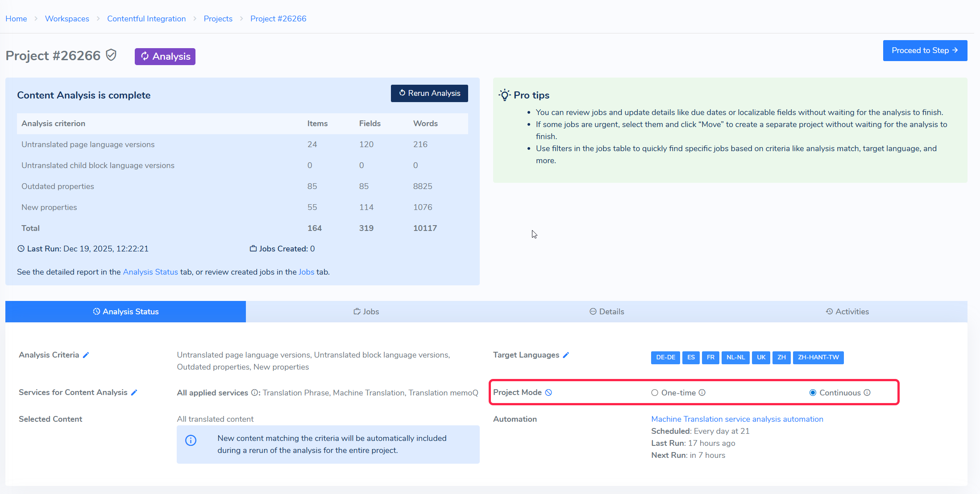Screen dimensions: 980x494
Task: Open the Analysis Status tab
Action: point(125,312)
